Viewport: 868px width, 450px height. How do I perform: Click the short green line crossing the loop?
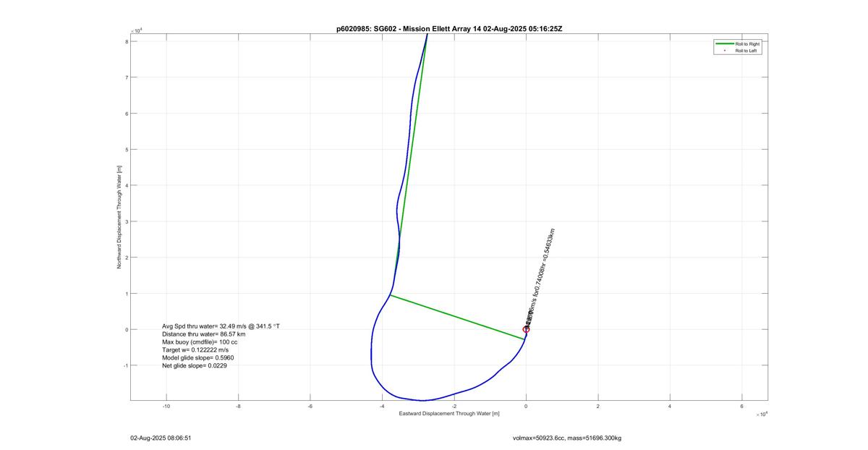pos(457,317)
